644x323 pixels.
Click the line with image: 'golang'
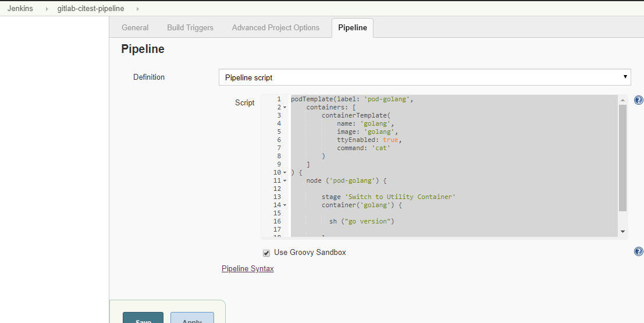pyautogui.click(x=368, y=132)
